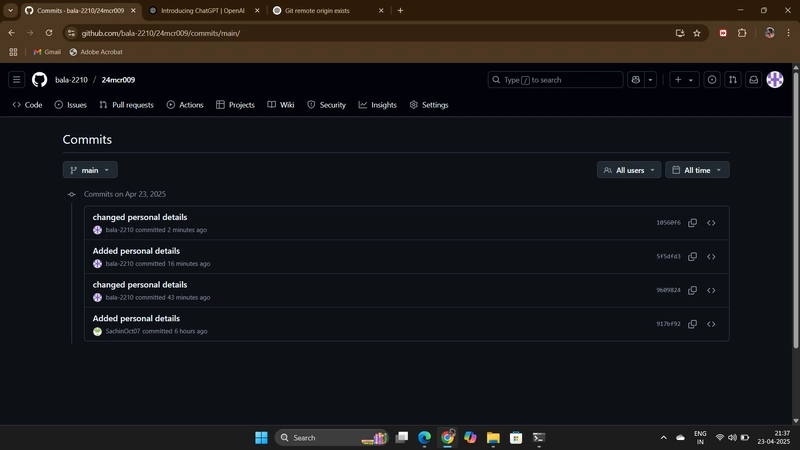
Task: Open the Settings repository tab
Action: click(x=429, y=105)
